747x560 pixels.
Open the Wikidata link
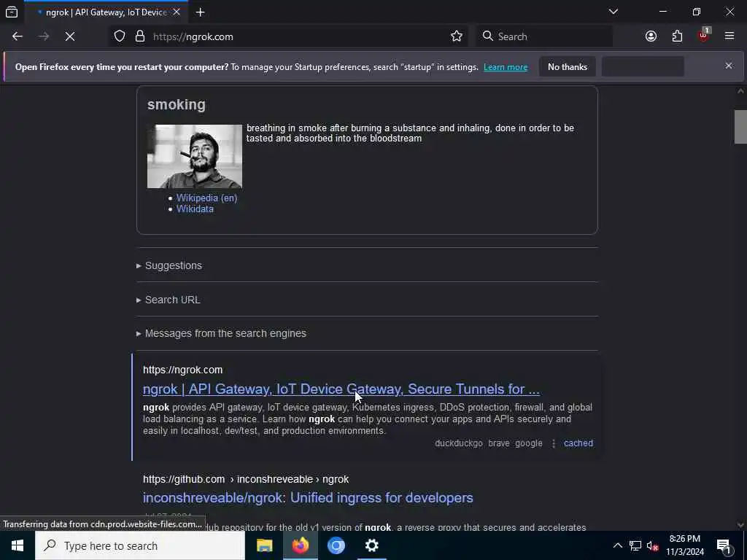(x=195, y=209)
